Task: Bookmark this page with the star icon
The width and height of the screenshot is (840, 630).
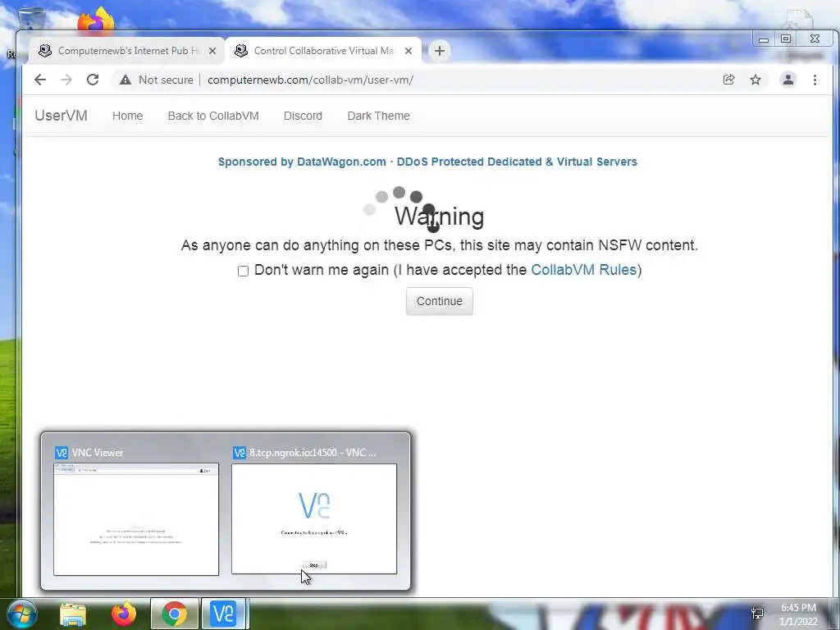Action: click(756, 80)
